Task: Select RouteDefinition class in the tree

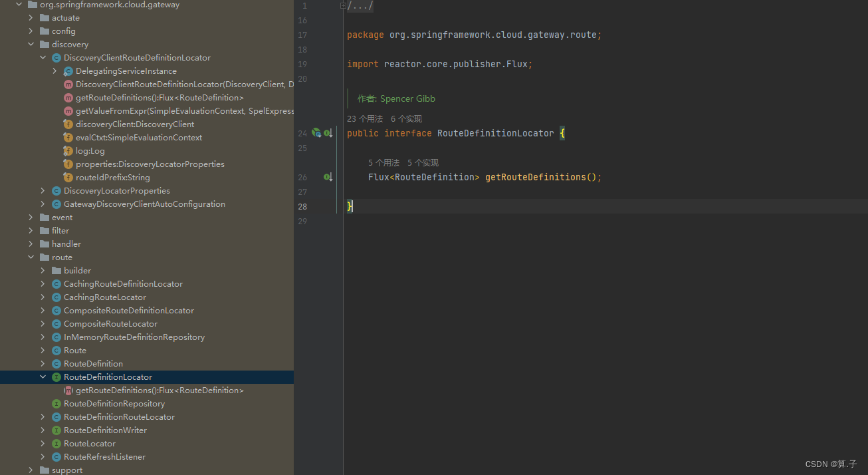Action: click(93, 364)
